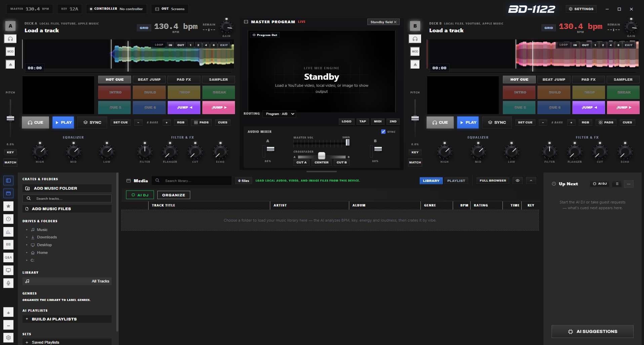Switch to Deck B Hot Cue tab
The image size is (644, 345).
point(519,80)
